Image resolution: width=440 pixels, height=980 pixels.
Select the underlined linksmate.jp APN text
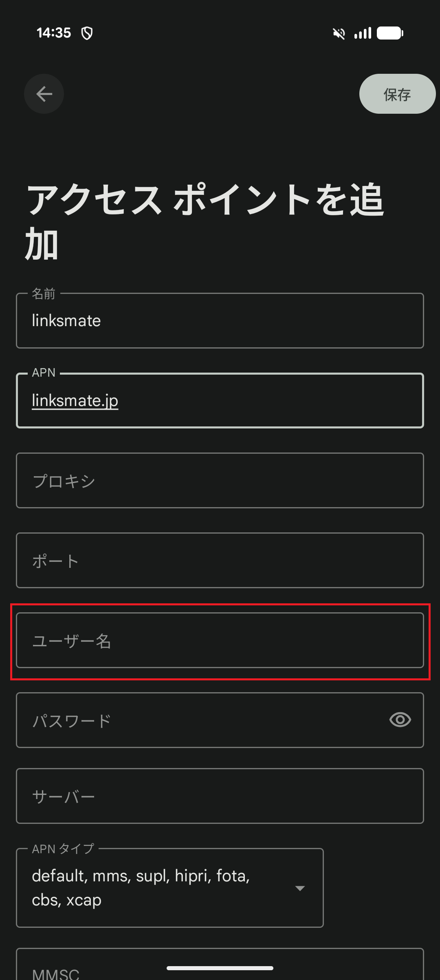click(75, 400)
